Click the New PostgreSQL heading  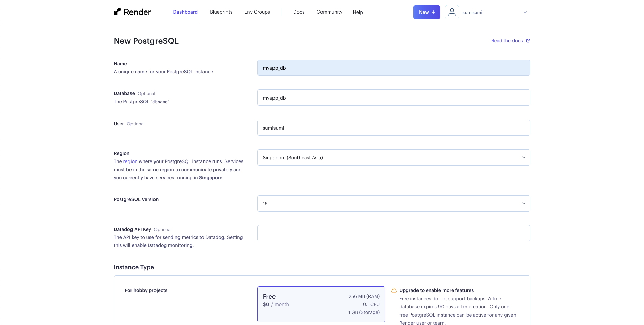pos(146,41)
